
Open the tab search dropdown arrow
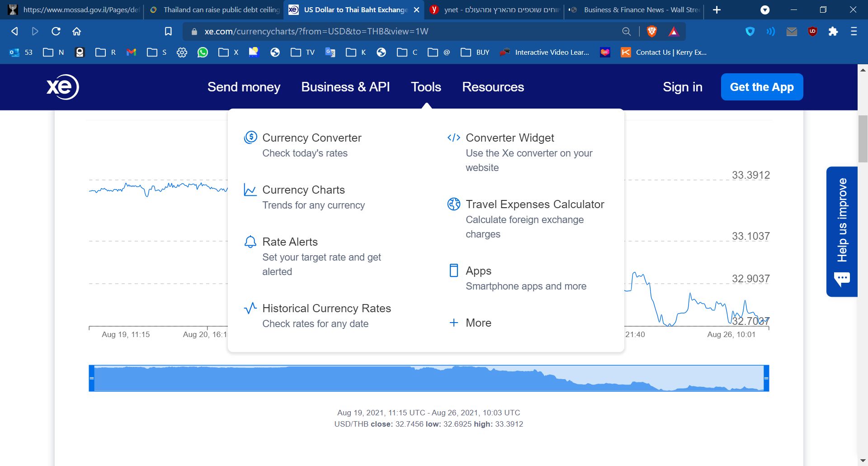click(765, 10)
